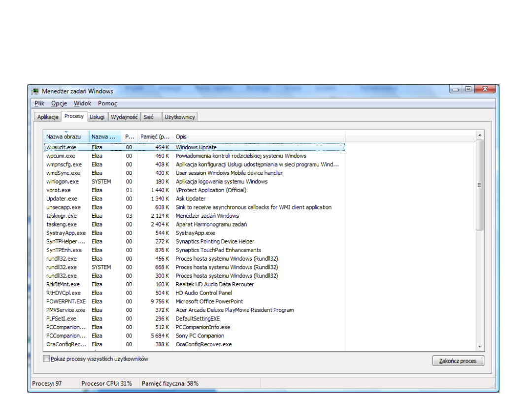Sort by Nazwa obrazu column header
Viewport: 532px width, 399px height.
66,136
